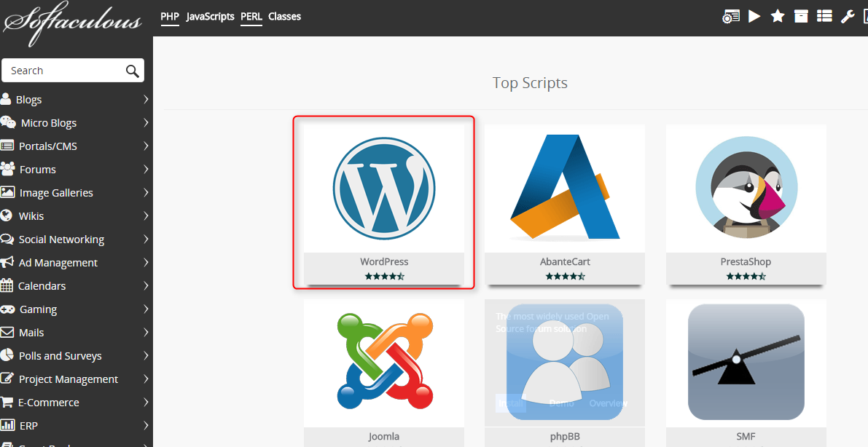Click the Search input field
This screenshot has height=447, width=868.
click(x=73, y=71)
